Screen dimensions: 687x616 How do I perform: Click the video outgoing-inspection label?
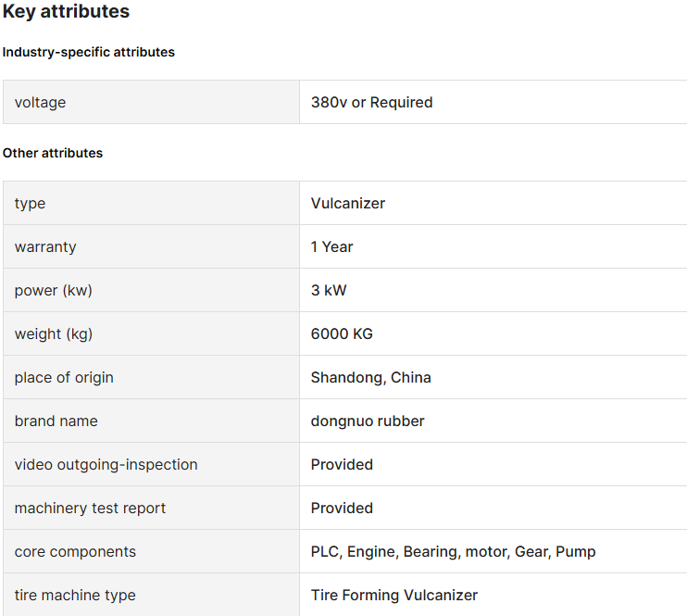pos(106,465)
